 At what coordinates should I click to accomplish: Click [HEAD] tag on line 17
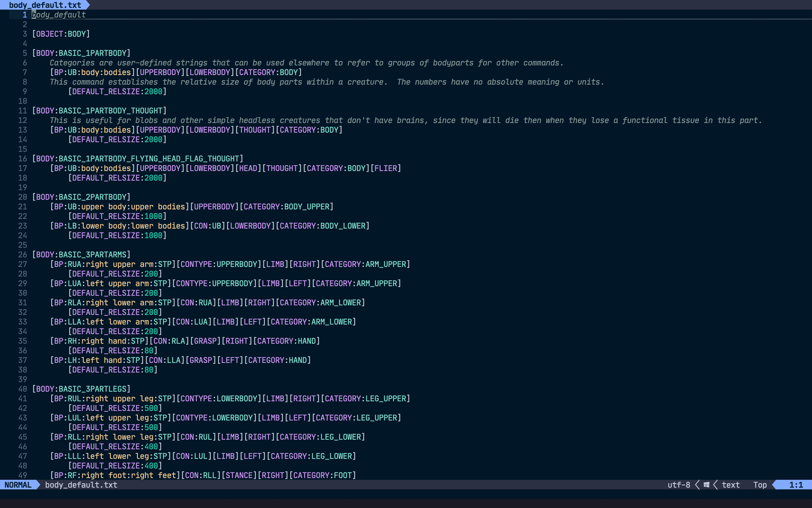(248, 168)
